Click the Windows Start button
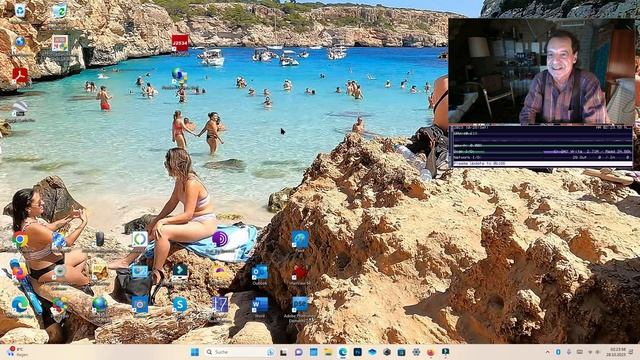This screenshot has width=640, height=360. 195,352
